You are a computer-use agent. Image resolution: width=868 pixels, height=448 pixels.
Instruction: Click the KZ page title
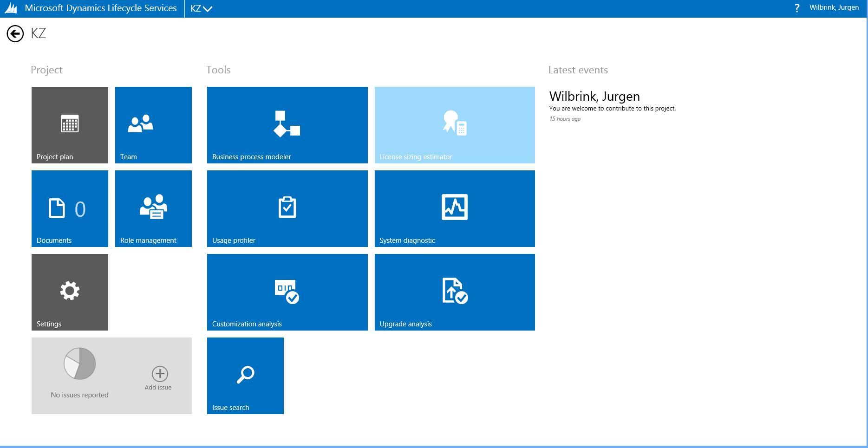[39, 33]
